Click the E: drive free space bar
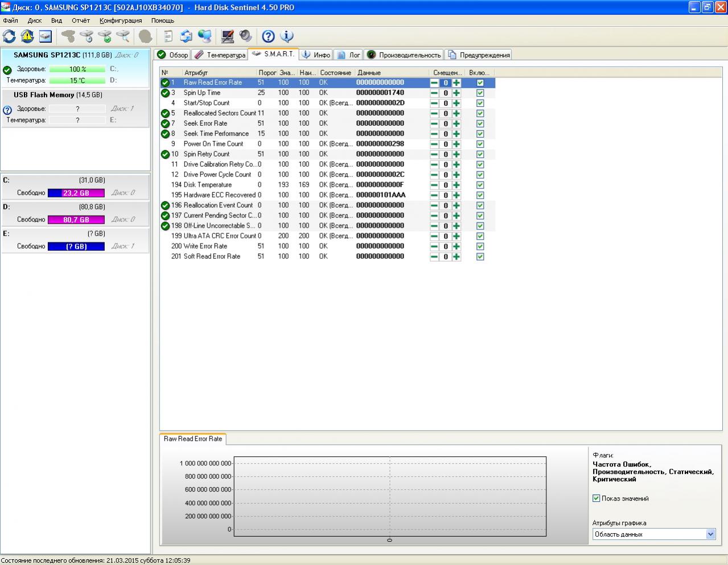The image size is (728, 565). [76, 246]
